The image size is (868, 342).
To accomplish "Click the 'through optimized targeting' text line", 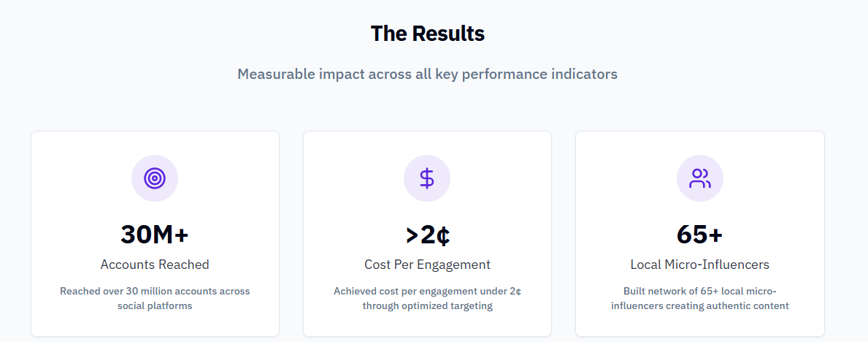I will [427, 305].
